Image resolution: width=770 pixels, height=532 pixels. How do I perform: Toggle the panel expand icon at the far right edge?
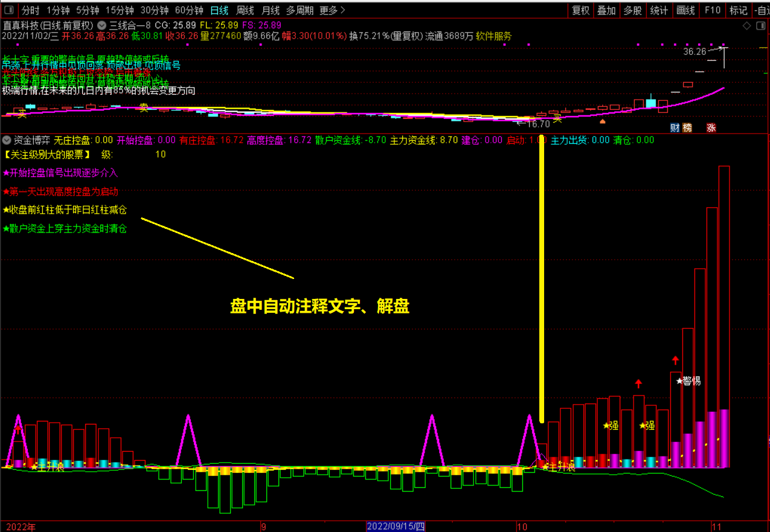coord(762,27)
